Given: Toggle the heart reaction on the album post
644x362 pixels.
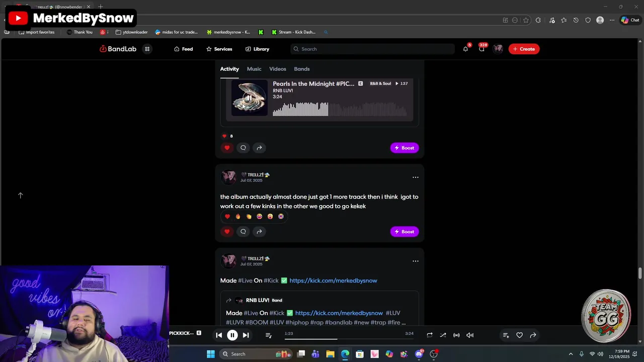Looking at the screenshot, I should tap(227, 216).
